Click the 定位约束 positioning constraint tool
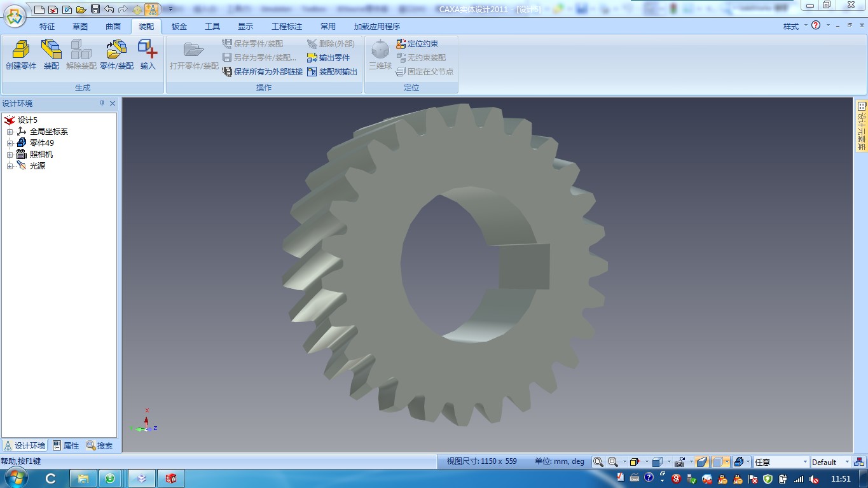Screen dimensions: 868x488 pos(417,44)
